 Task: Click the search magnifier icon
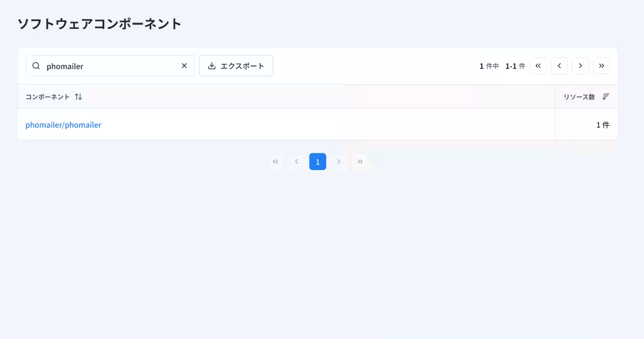click(x=36, y=66)
